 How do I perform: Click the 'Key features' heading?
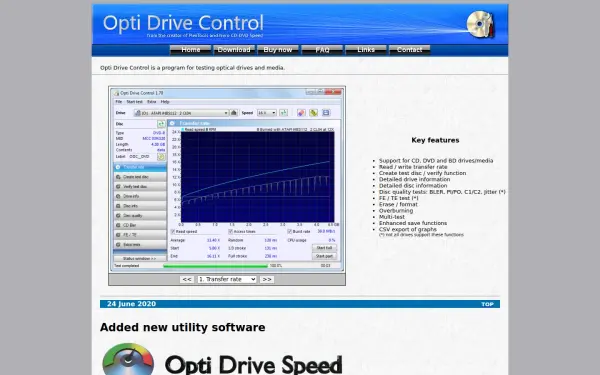pyautogui.click(x=435, y=140)
